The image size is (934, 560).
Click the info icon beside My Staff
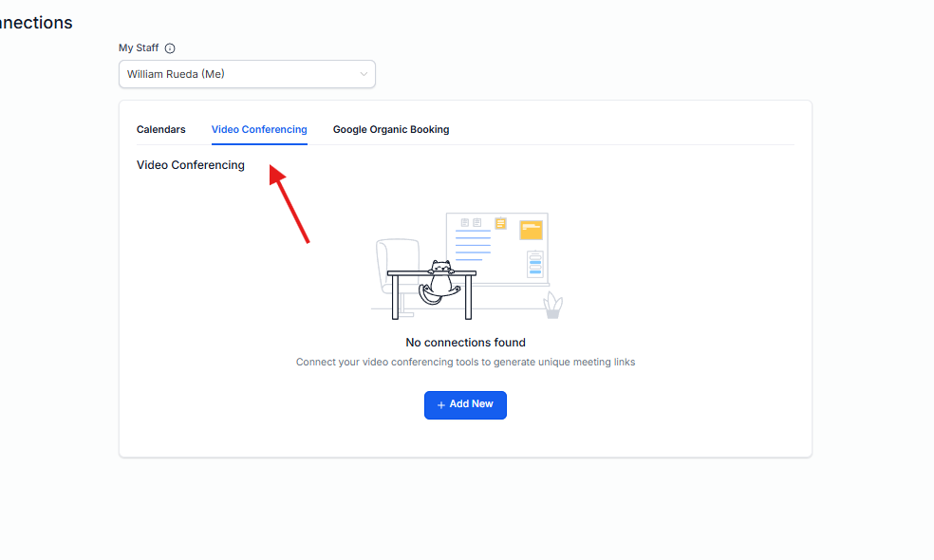[x=170, y=48]
